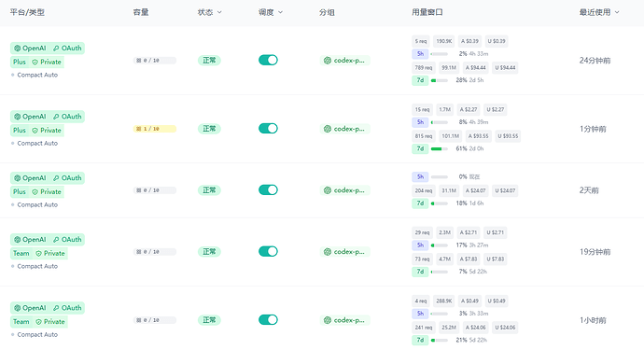Turn off the switch in the 2天前 row
This screenshot has width=644, height=350.
(268, 189)
